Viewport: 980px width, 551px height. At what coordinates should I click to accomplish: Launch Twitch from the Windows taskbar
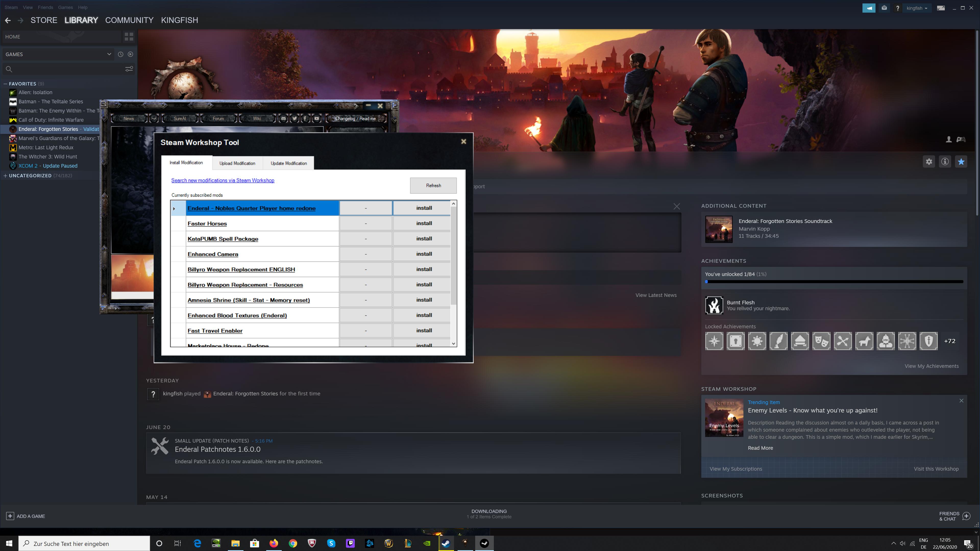tap(350, 543)
